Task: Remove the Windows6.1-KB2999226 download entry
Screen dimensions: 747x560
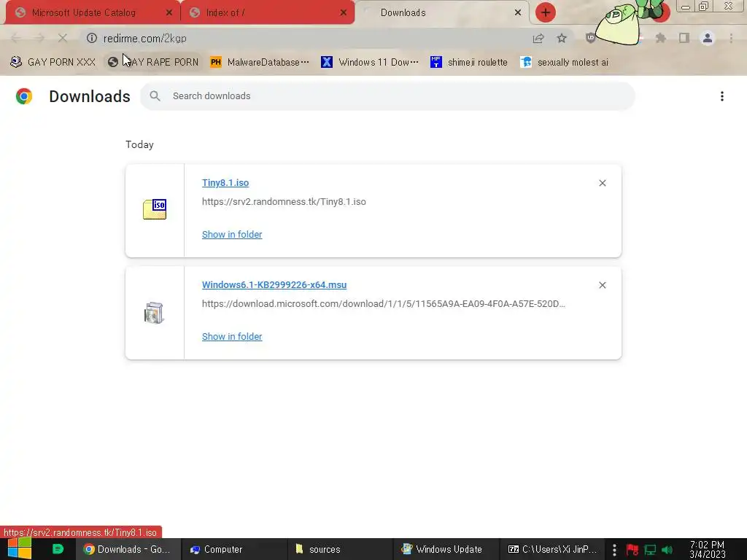Action: (x=602, y=285)
